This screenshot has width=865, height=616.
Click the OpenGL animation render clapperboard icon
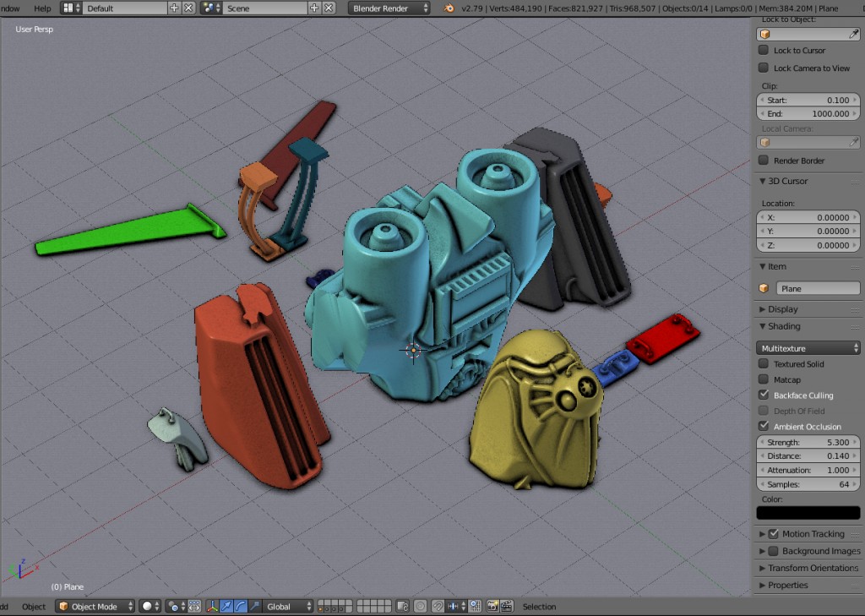tap(508, 606)
